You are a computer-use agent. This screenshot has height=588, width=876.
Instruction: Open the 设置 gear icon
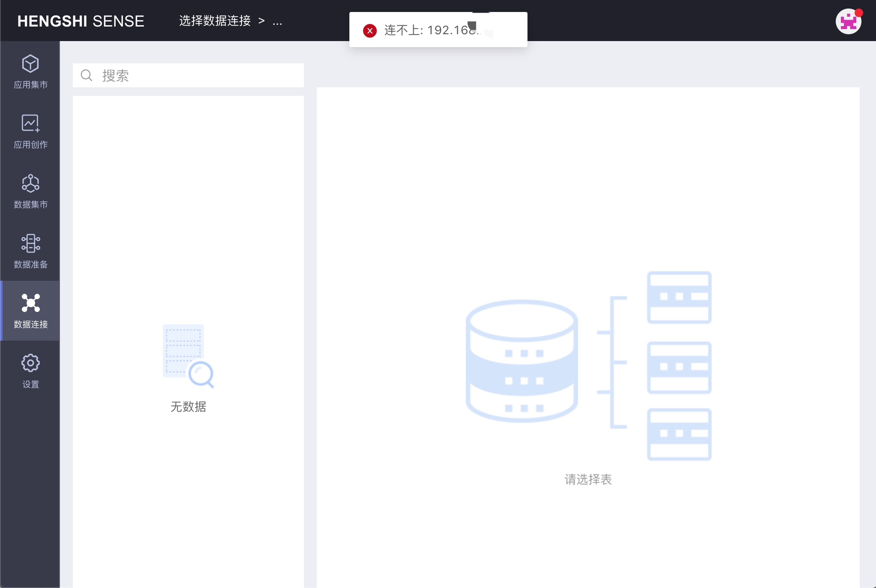pos(30,363)
